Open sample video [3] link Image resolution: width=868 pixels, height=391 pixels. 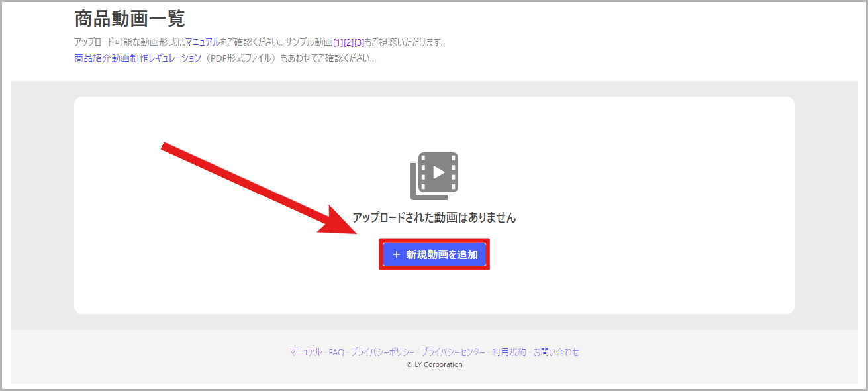360,42
